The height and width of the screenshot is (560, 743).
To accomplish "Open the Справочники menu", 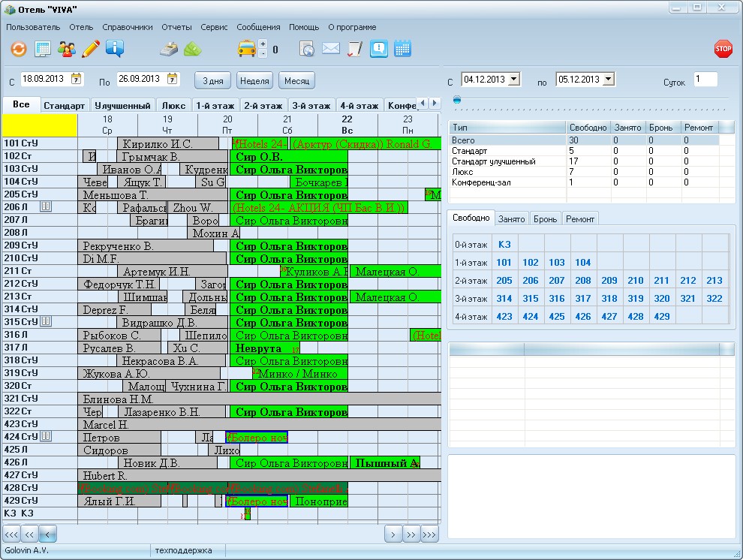I will click(x=128, y=27).
